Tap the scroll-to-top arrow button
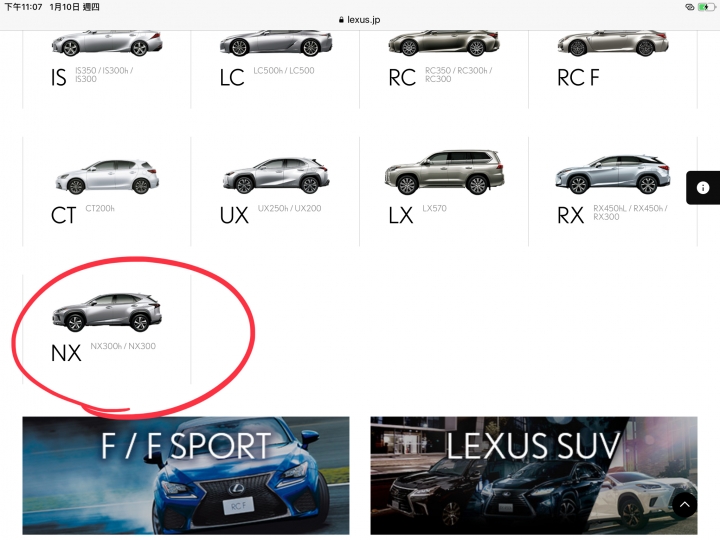Screen dimensions: 720x540 (x=684, y=505)
